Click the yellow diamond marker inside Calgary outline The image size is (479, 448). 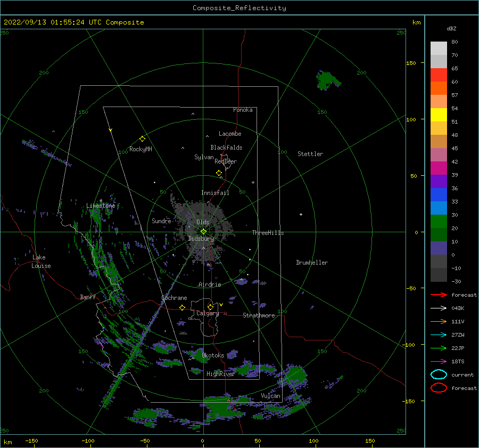(x=210, y=307)
